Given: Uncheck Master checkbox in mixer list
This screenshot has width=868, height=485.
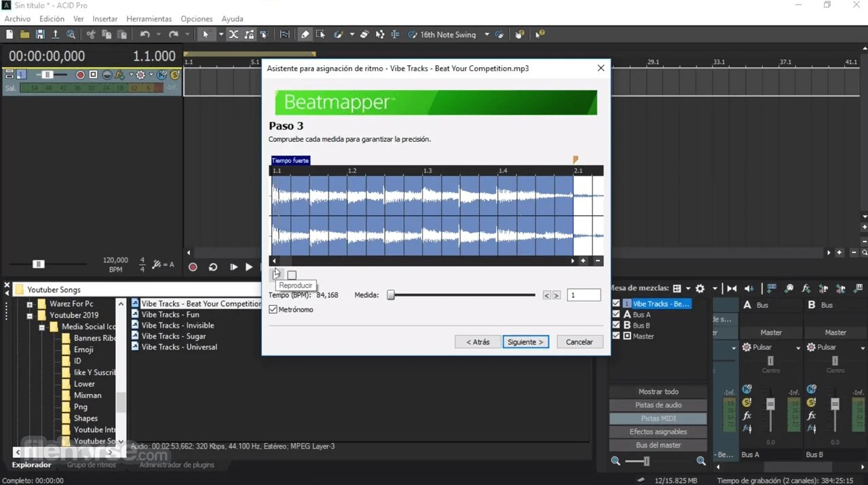Looking at the screenshot, I should [x=616, y=336].
